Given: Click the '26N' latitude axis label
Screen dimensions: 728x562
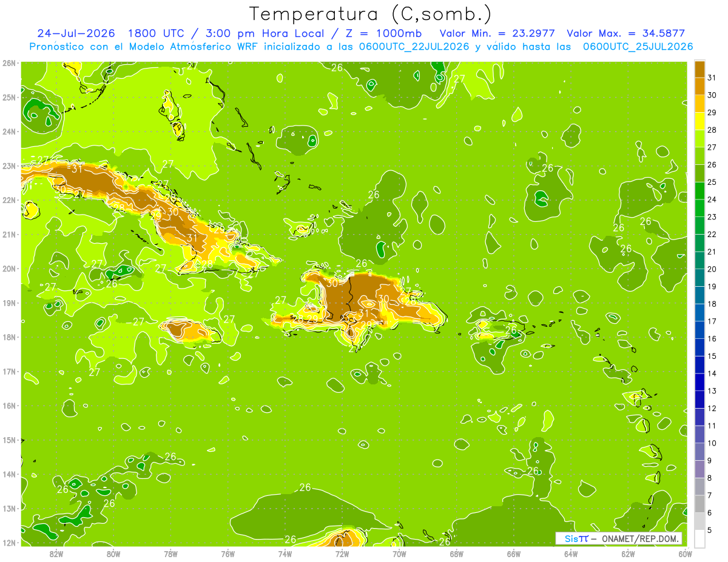Looking at the screenshot, I should click(8, 63).
